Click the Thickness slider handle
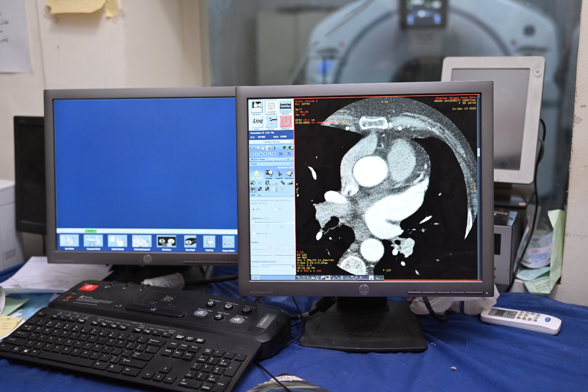Image resolution: width=588 pixels, height=392 pixels. click(x=253, y=222)
